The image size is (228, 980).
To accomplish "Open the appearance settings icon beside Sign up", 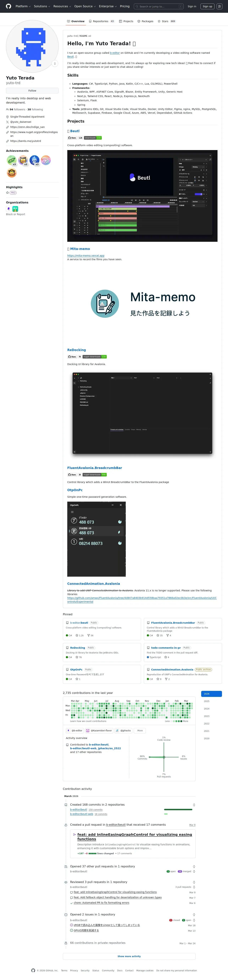I will click(x=220, y=6).
